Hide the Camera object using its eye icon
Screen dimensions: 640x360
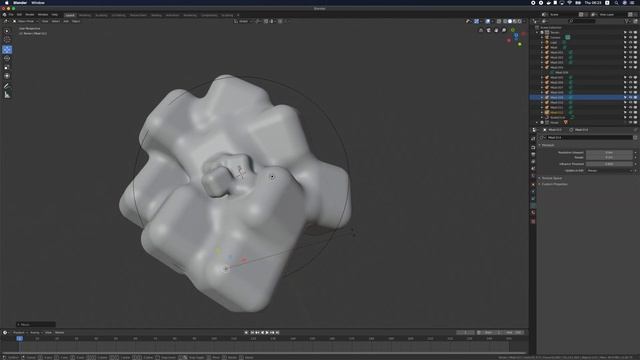[630, 37]
